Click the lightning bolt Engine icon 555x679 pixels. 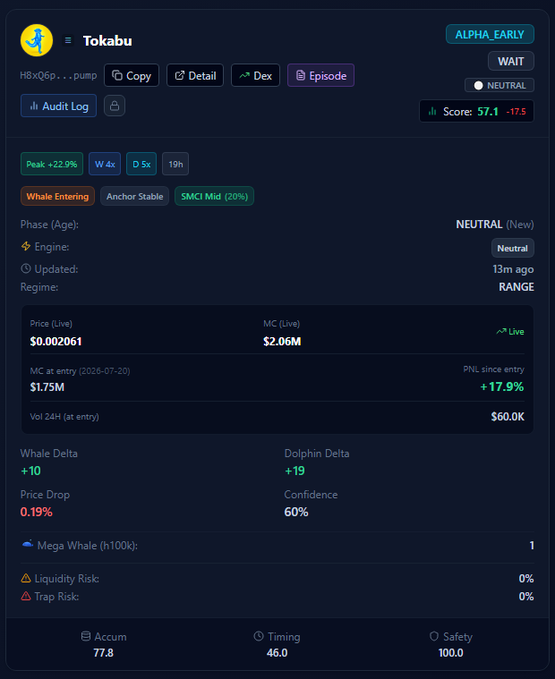point(26,246)
